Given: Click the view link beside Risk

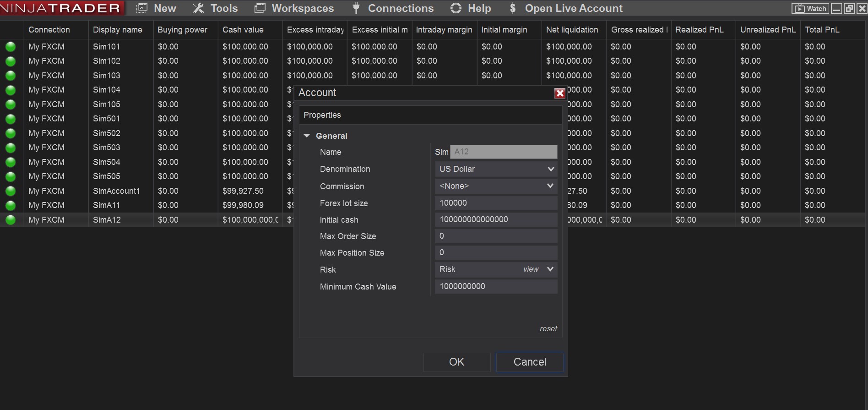Looking at the screenshot, I should point(531,269).
